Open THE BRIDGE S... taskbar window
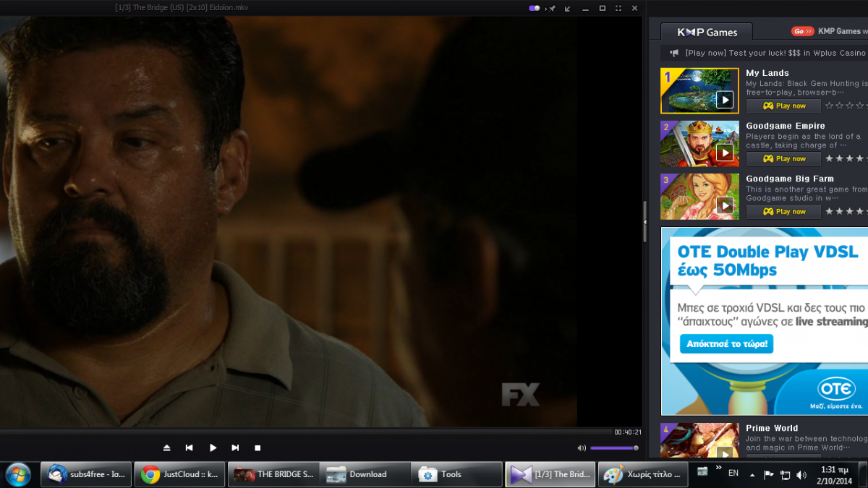This screenshot has width=868, height=488. pyautogui.click(x=273, y=474)
